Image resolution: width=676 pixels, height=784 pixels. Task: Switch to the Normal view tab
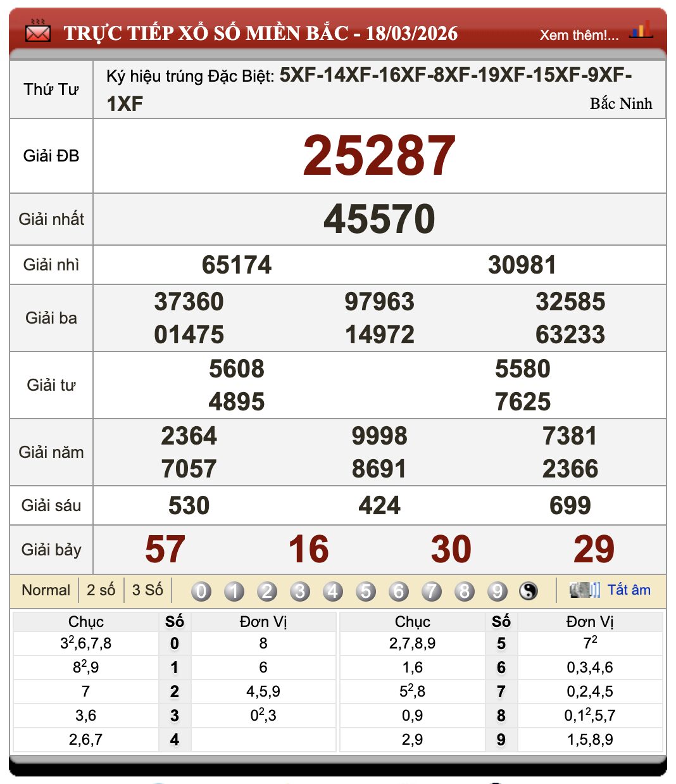46,589
